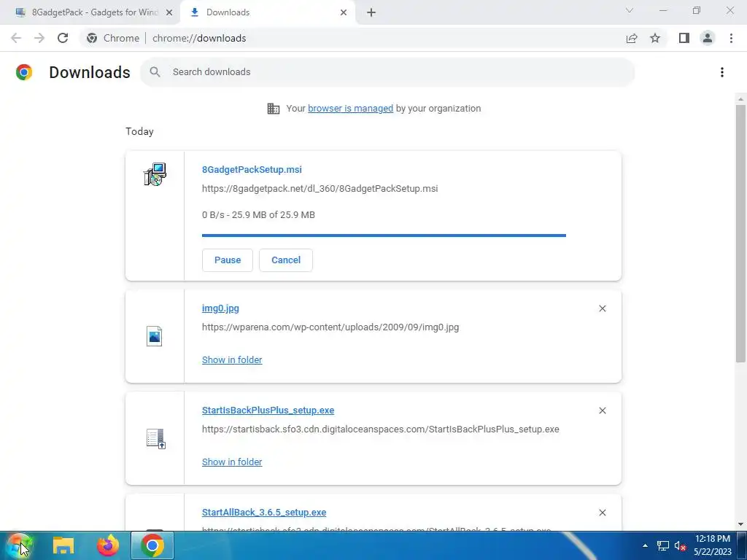The height and width of the screenshot is (560, 747).
Task: Click the taskbar clock showing 12:18 PM
Action: [713, 545]
